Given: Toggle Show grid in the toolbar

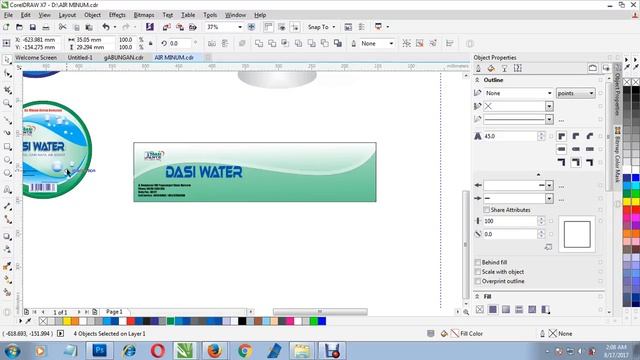Looking at the screenshot, I should 282,27.
